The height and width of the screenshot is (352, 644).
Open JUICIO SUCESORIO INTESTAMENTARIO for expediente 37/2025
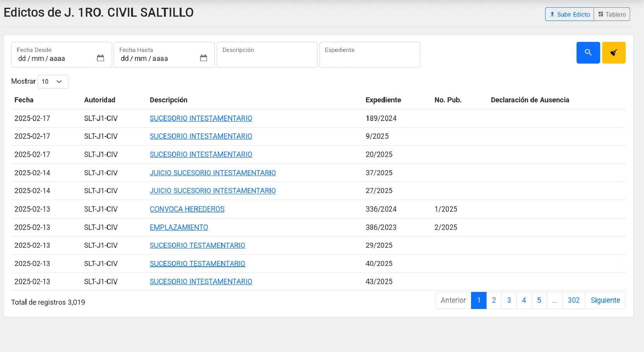point(212,173)
